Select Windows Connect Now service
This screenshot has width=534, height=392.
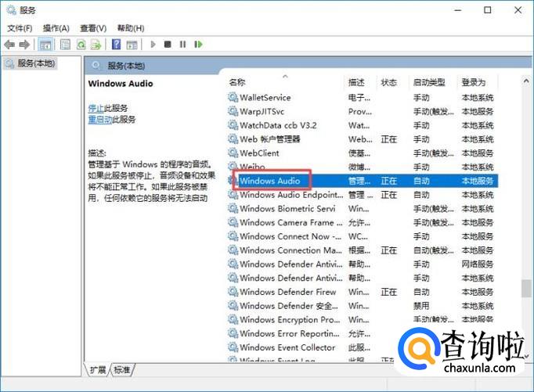[362, 236]
